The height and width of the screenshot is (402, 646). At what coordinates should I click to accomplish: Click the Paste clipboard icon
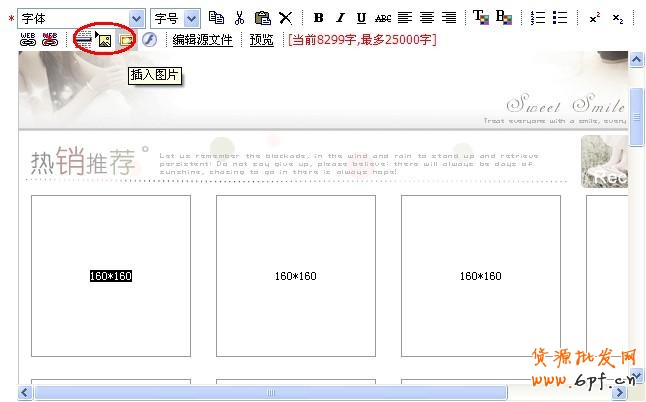click(x=262, y=18)
